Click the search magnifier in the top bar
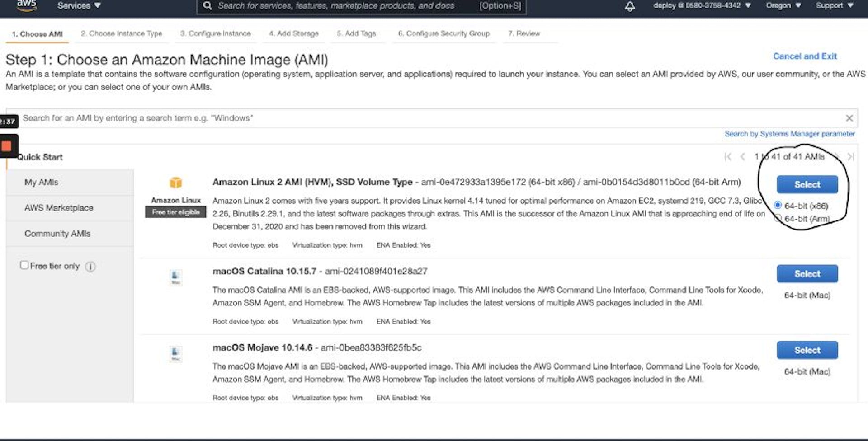Image resolution: width=868 pixels, height=441 pixels. pos(208,5)
